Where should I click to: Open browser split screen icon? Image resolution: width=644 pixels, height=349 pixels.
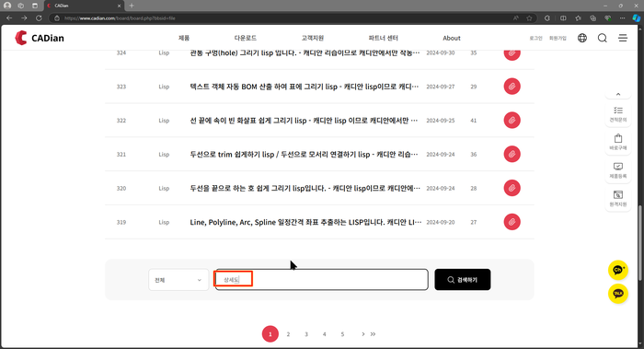563,18
